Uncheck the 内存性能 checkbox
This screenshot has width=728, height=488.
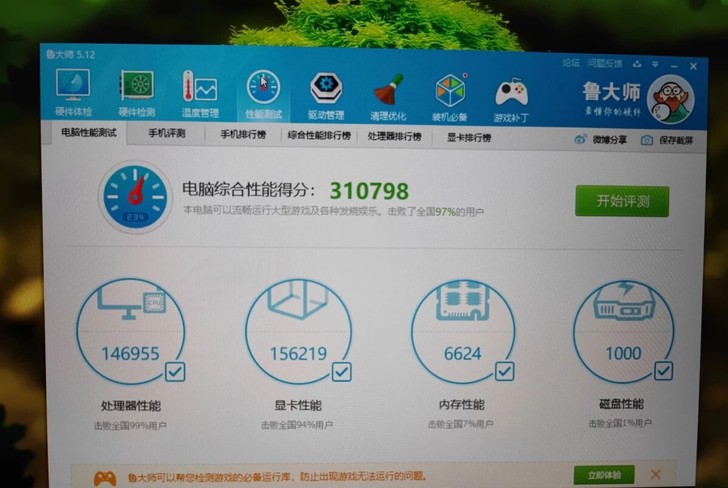[504, 371]
